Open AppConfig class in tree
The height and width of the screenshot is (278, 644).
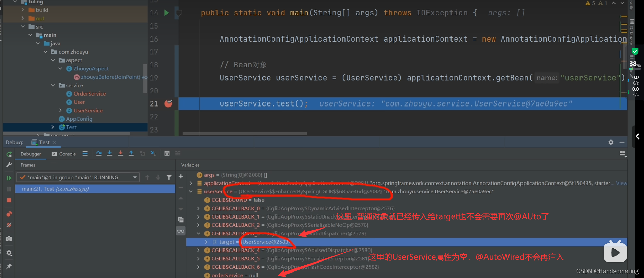tap(79, 119)
